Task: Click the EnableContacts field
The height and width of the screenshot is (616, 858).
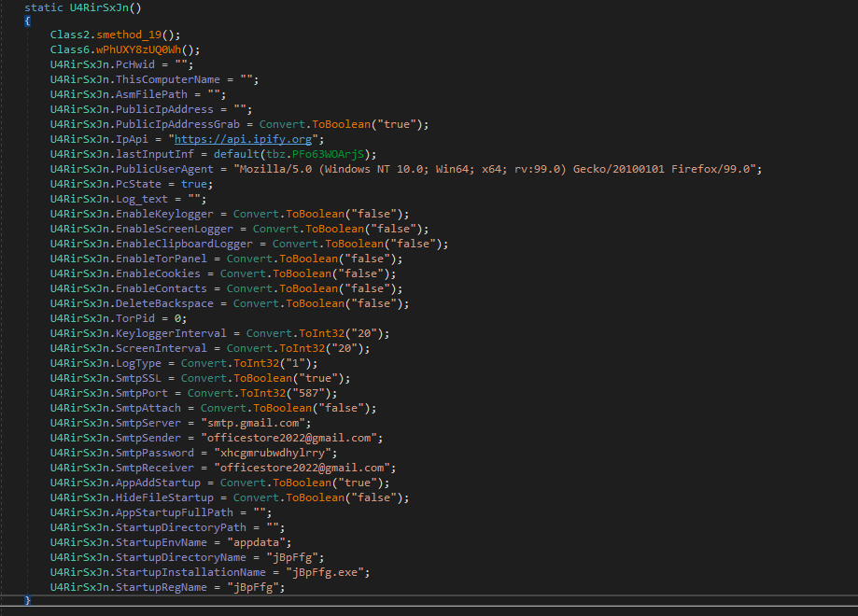Action: coord(162,288)
